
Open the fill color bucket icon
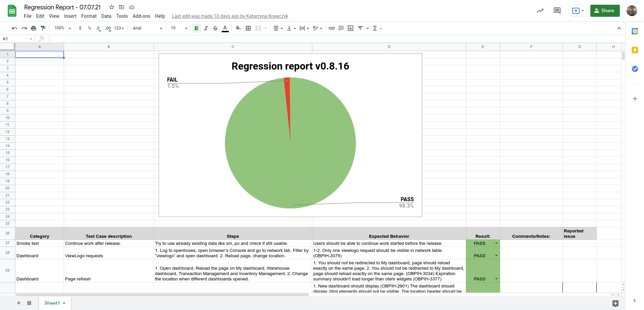coord(238,28)
